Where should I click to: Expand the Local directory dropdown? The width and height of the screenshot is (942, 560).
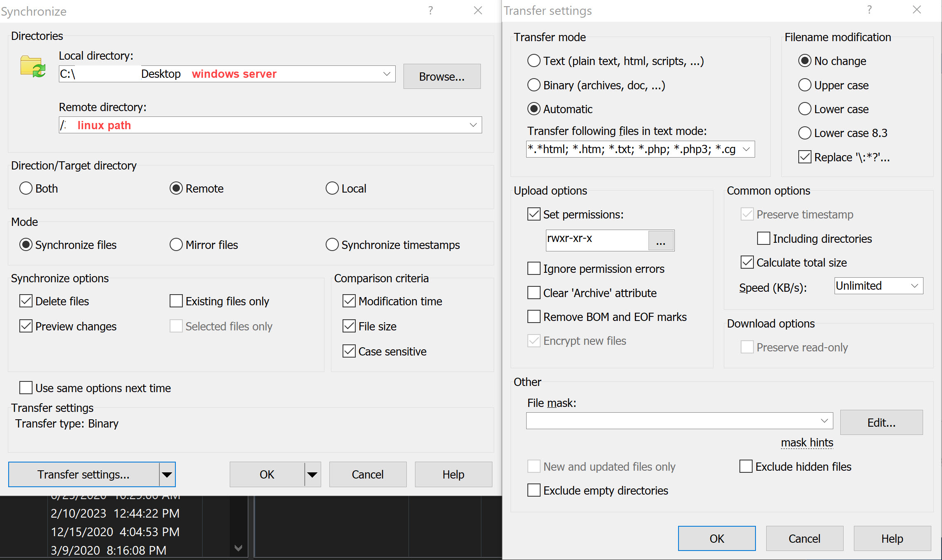[387, 74]
